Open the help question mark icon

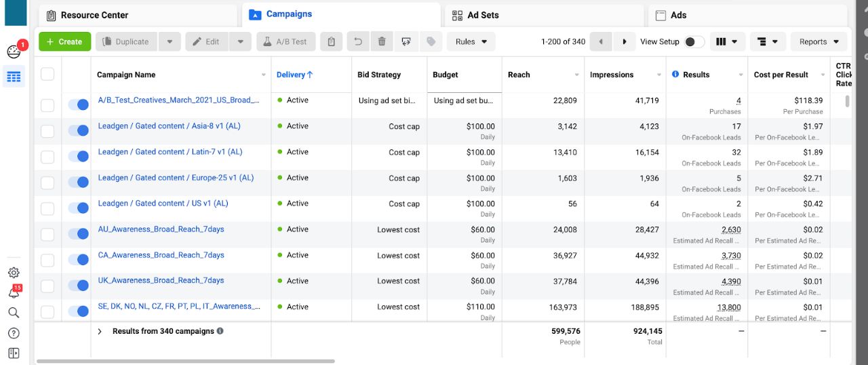(14, 333)
